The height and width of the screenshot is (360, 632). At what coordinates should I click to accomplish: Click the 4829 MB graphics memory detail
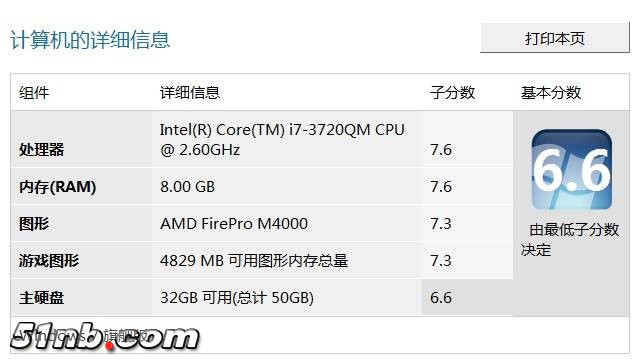254,260
